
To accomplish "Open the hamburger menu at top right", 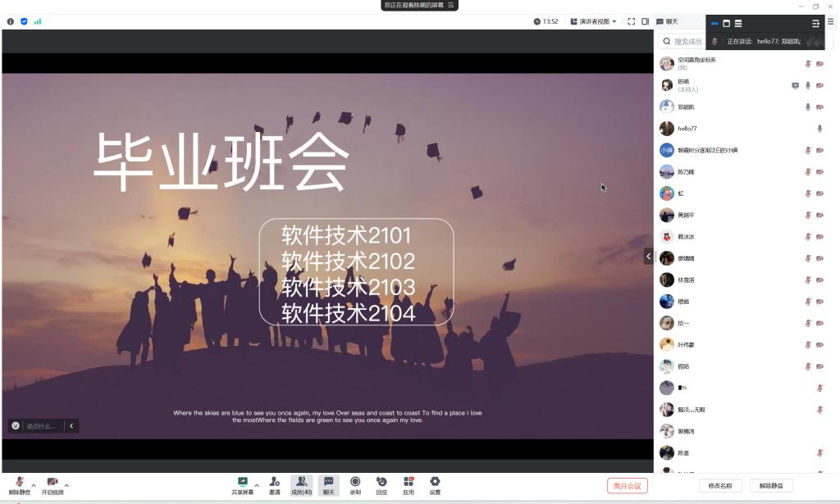I will point(830,21).
